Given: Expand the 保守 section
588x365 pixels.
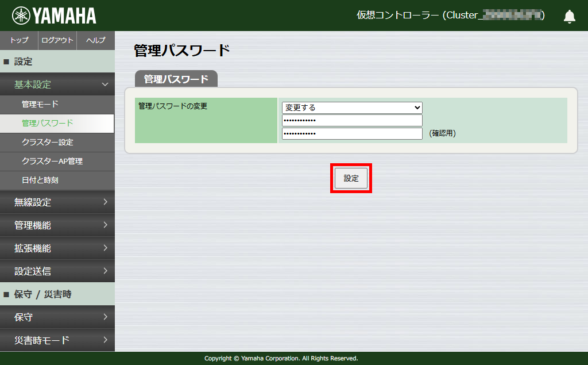Looking at the screenshot, I should click(x=57, y=317).
